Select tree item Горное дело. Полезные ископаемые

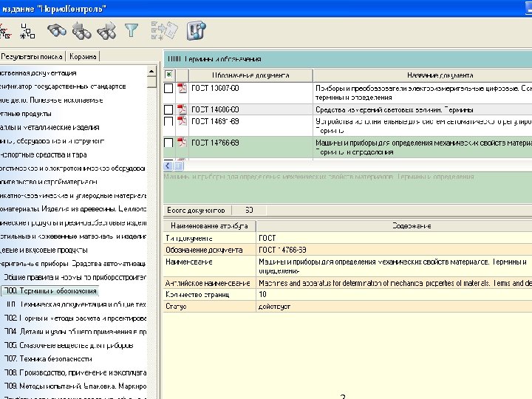(52, 100)
